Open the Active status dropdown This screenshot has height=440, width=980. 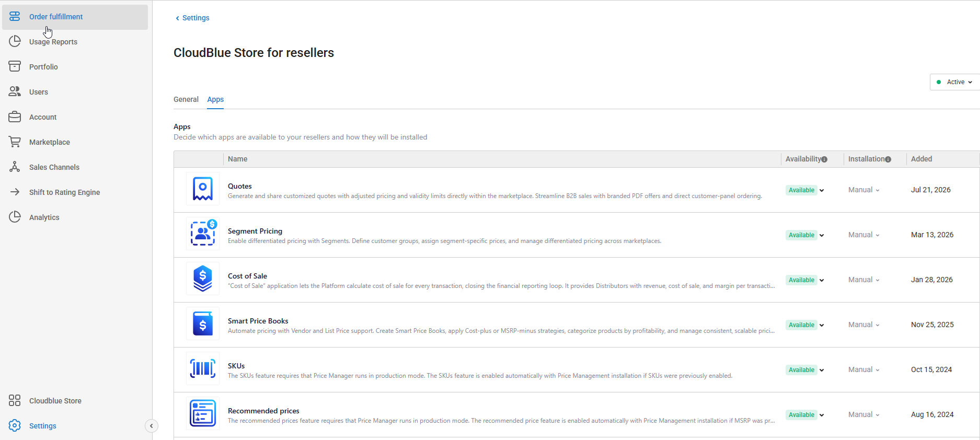[x=954, y=82]
